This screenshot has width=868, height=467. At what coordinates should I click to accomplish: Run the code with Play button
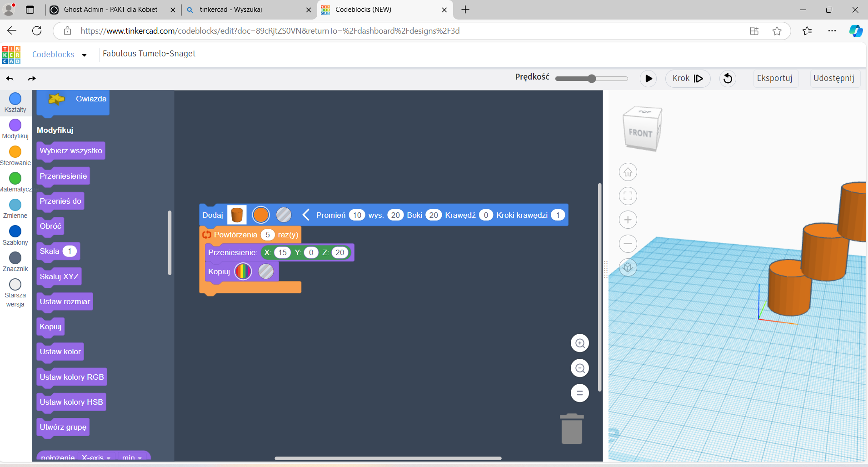(x=649, y=79)
